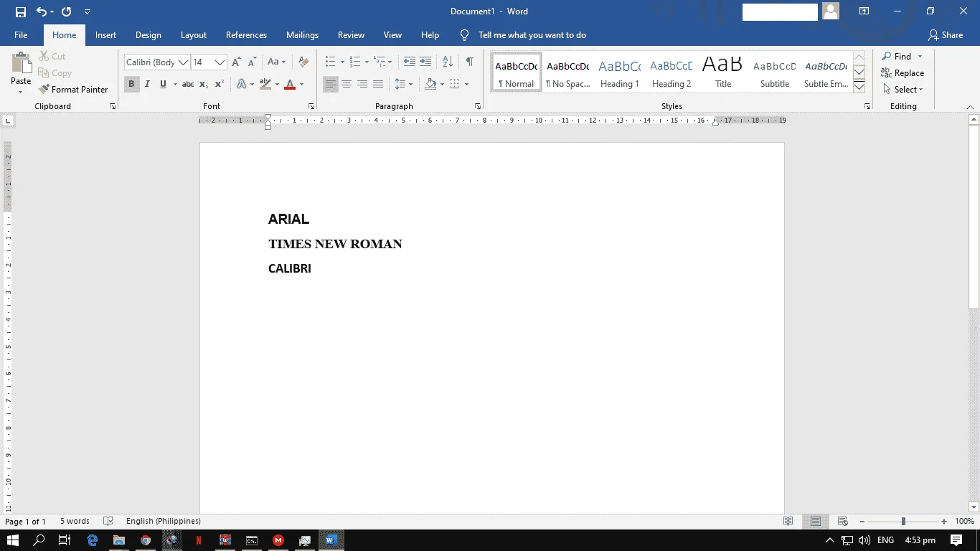The width and height of the screenshot is (980, 551).
Task: Click Cut in Clipboard group
Action: pyautogui.click(x=52, y=56)
